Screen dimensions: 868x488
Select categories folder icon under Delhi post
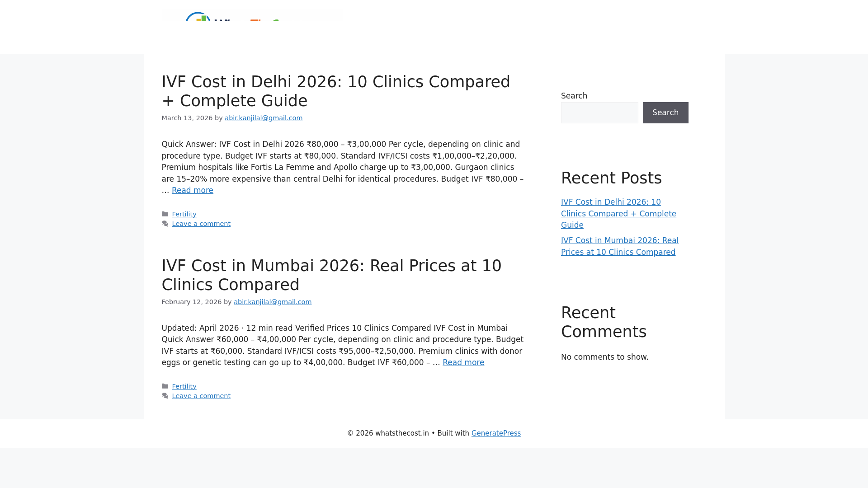[x=165, y=214]
